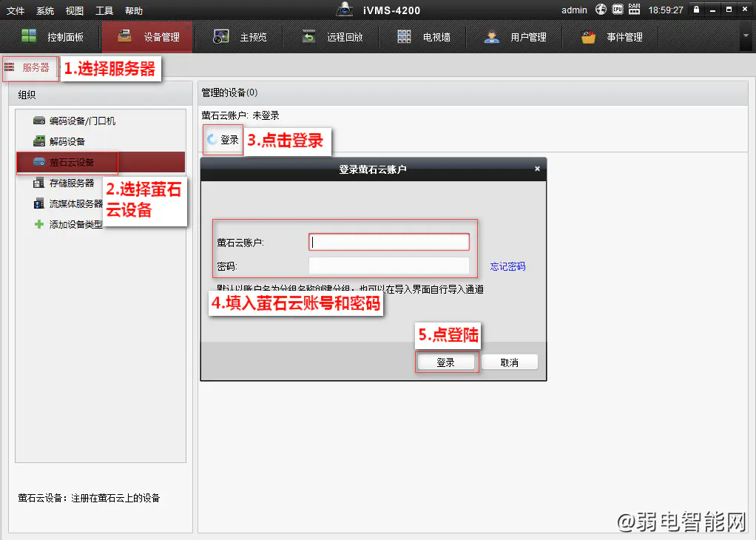Open the 文件 menu
756x540 pixels.
(x=15, y=10)
